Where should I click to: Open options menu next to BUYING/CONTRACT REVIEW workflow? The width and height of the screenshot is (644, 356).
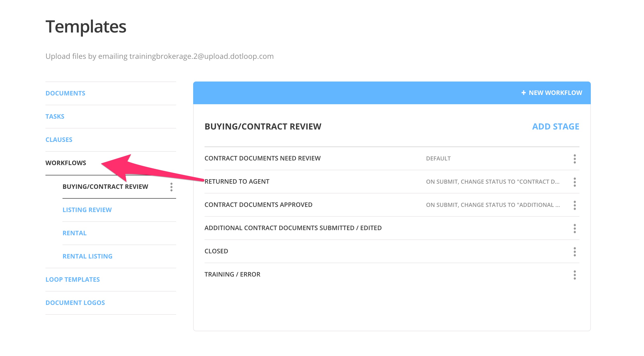point(172,187)
